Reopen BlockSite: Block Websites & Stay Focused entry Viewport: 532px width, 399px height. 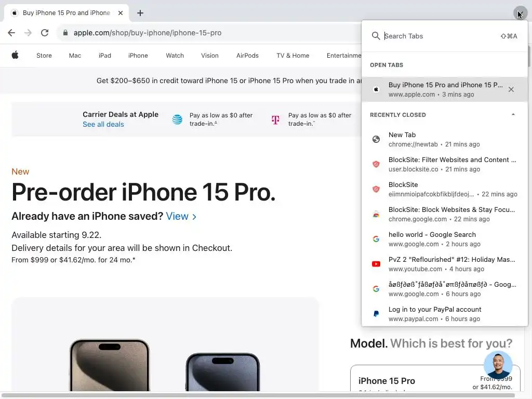445,214
